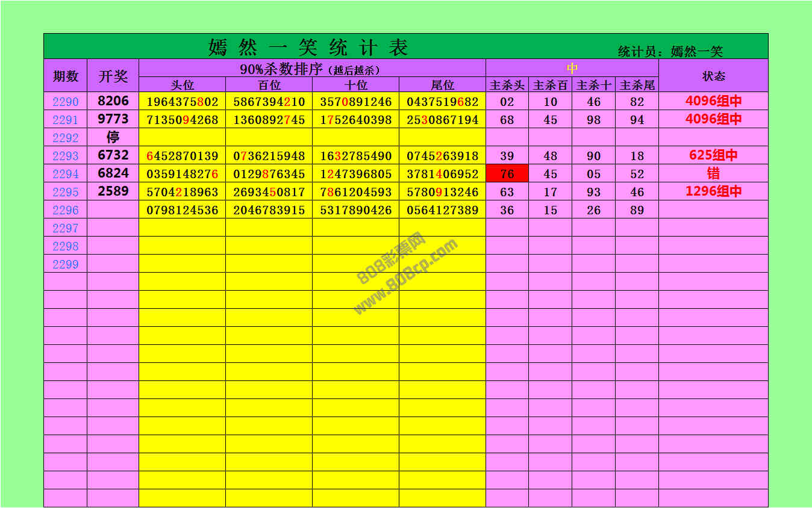Select the 主杀头 column header
Viewport: 812px width, 508px height.
(507, 85)
